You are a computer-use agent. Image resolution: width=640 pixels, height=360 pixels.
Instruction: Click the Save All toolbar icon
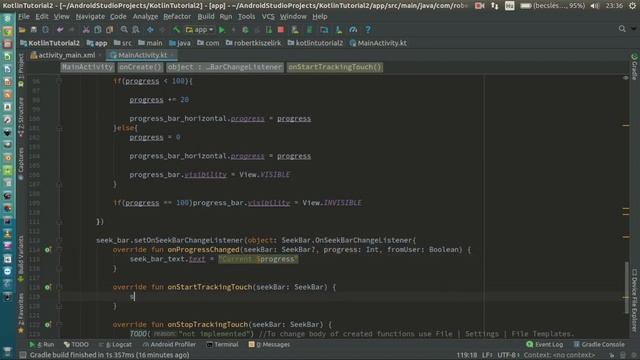coord(34,30)
